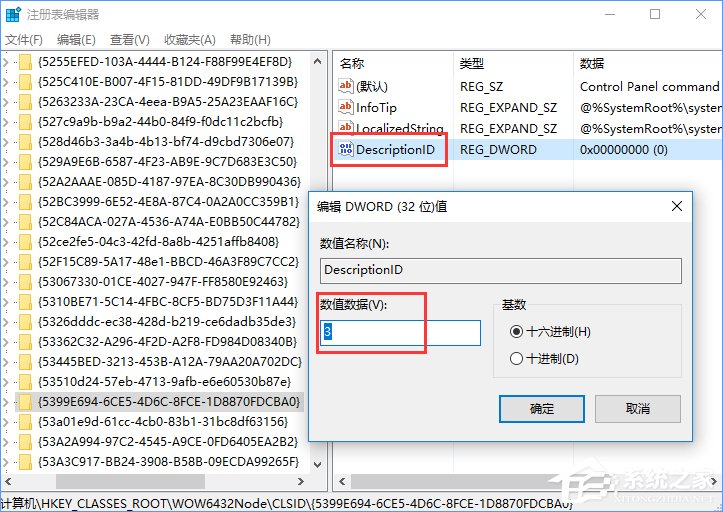Click folder icon of {5263233A-23CA-4eea-B9A5-25A23EAAF16C}
723x512 pixels.
click(25, 101)
